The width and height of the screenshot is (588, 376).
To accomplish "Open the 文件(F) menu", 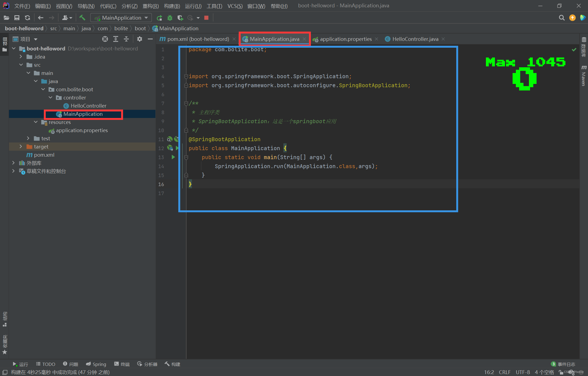I will [22, 6].
